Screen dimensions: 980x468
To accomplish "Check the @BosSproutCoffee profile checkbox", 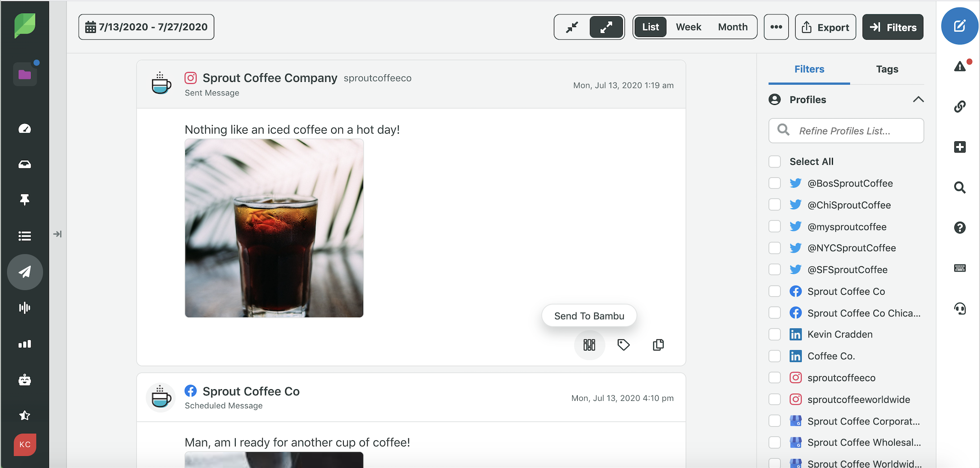I will coord(774,183).
